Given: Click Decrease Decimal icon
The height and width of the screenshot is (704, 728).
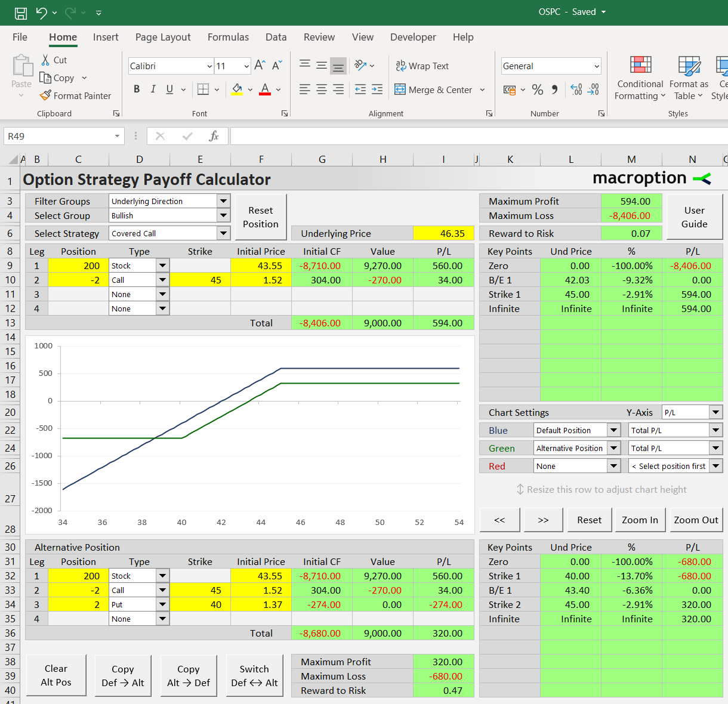Looking at the screenshot, I should point(593,89).
